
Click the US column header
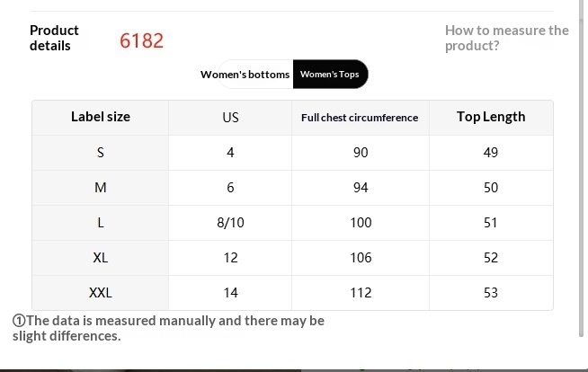point(230,117)
